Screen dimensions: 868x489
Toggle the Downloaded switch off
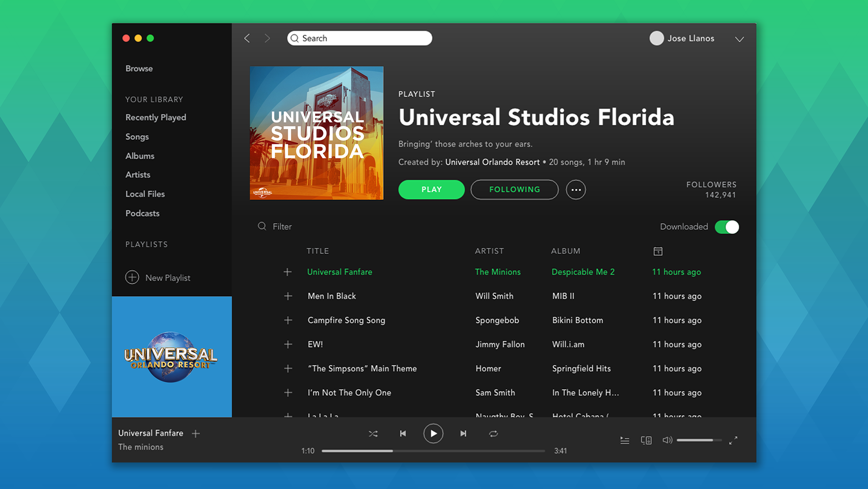click(x=726, y=227)
